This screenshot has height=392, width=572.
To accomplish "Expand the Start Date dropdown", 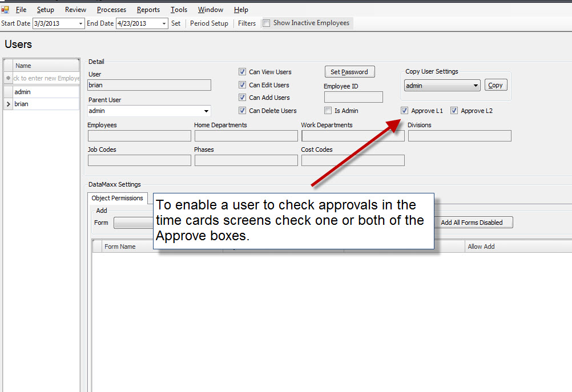I will pyautogui.click(x=80, y=23).
